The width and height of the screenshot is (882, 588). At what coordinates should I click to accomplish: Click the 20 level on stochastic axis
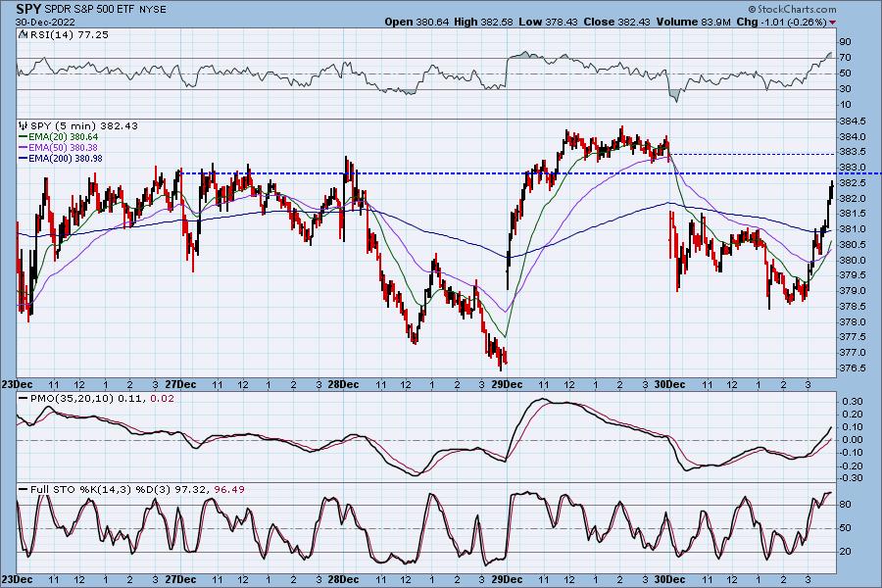[x=845, y=552]
